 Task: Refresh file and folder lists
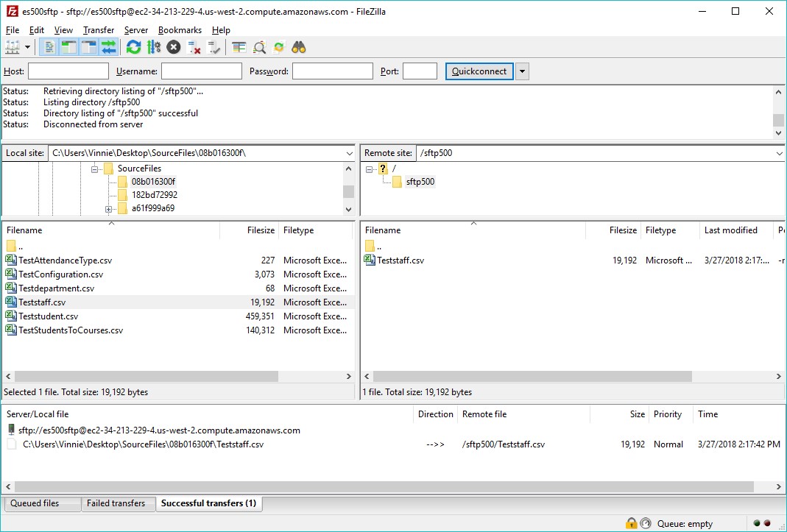pos(133,48)
